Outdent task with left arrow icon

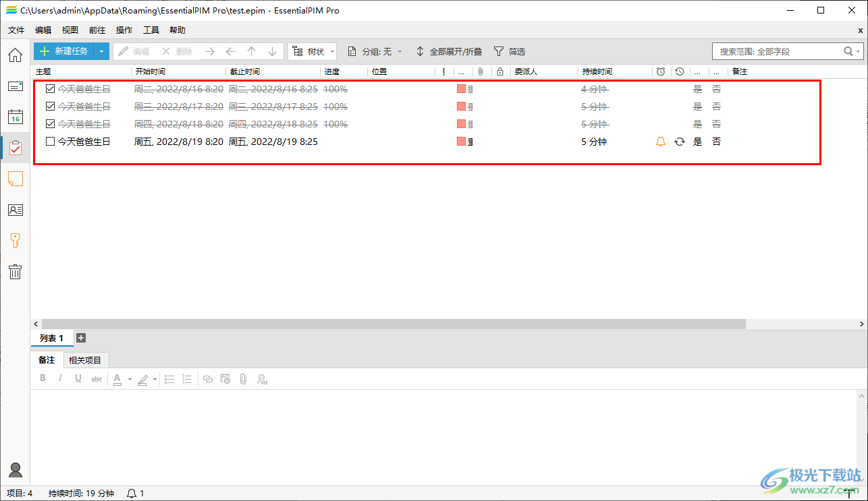click(x=230, y=51)
